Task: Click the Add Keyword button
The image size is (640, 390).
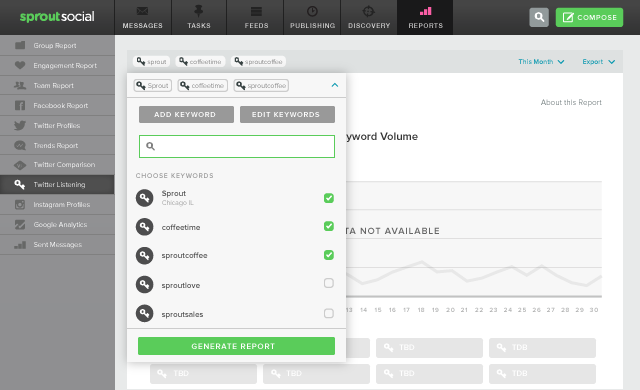Action: [x=186, y=115]
